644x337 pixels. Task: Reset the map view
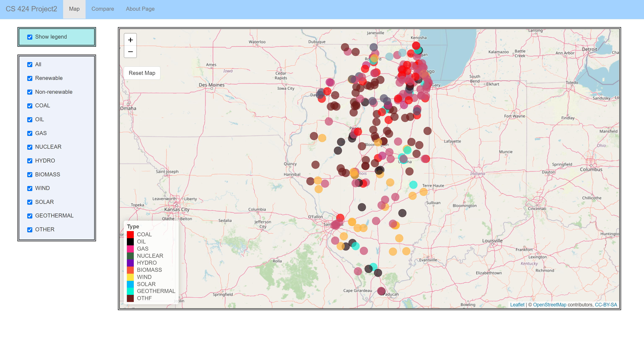[x=142, y=73]
